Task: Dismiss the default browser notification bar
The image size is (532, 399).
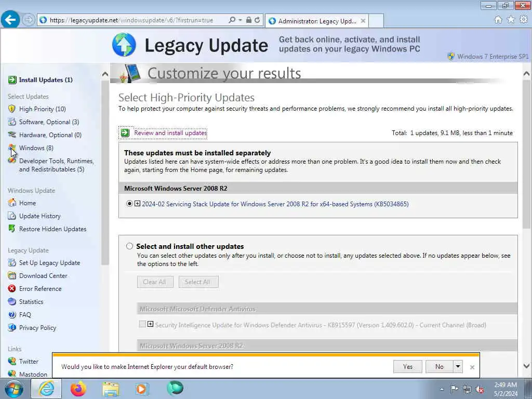Action: (472, 367)
